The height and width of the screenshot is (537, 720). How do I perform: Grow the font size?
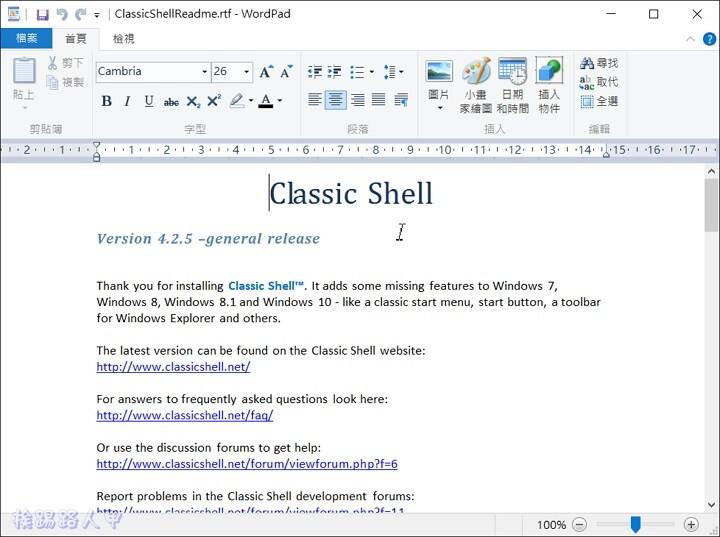(266, 72)
